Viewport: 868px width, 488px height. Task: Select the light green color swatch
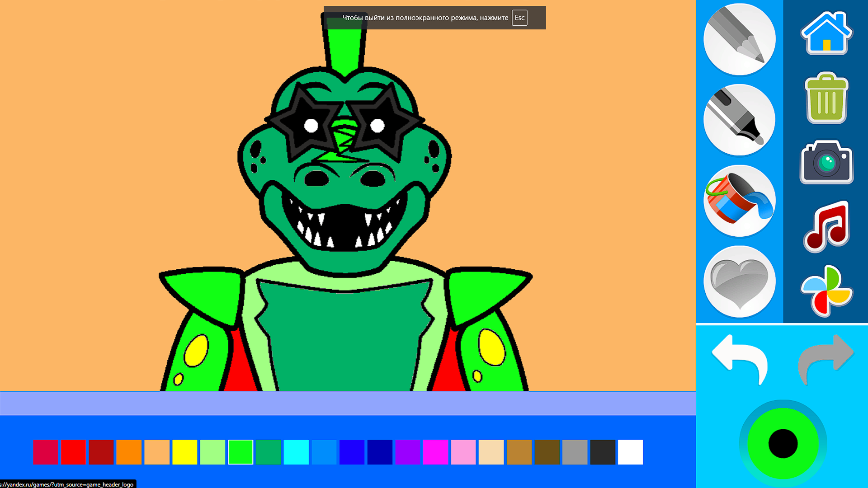212,452
